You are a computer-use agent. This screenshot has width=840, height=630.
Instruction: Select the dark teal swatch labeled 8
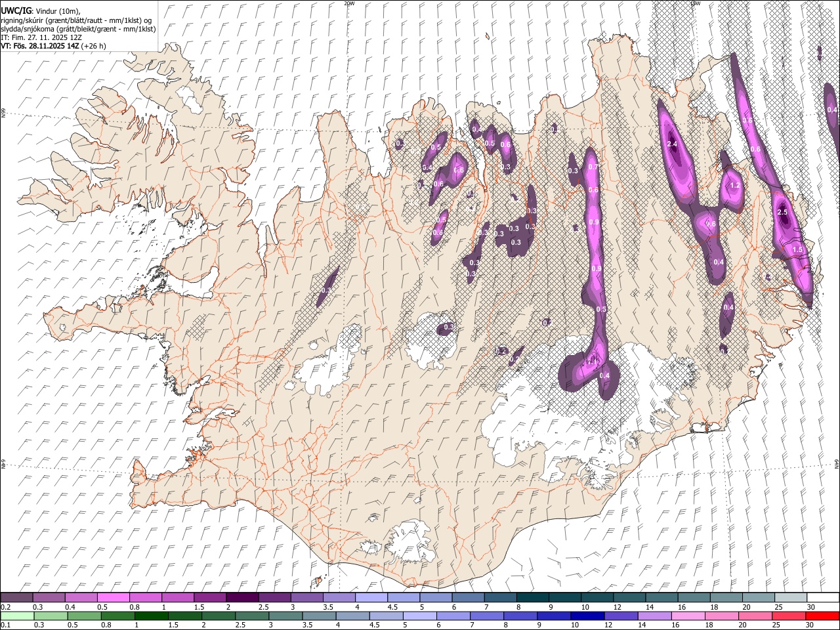(532, 597)
